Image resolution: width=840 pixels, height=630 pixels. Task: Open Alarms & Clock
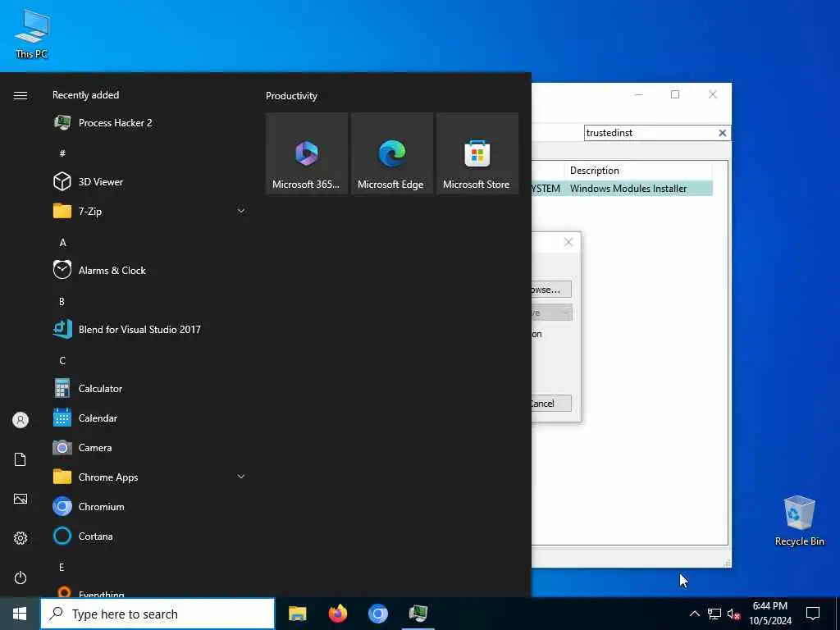pyautogui.click(x=150, y=270)
